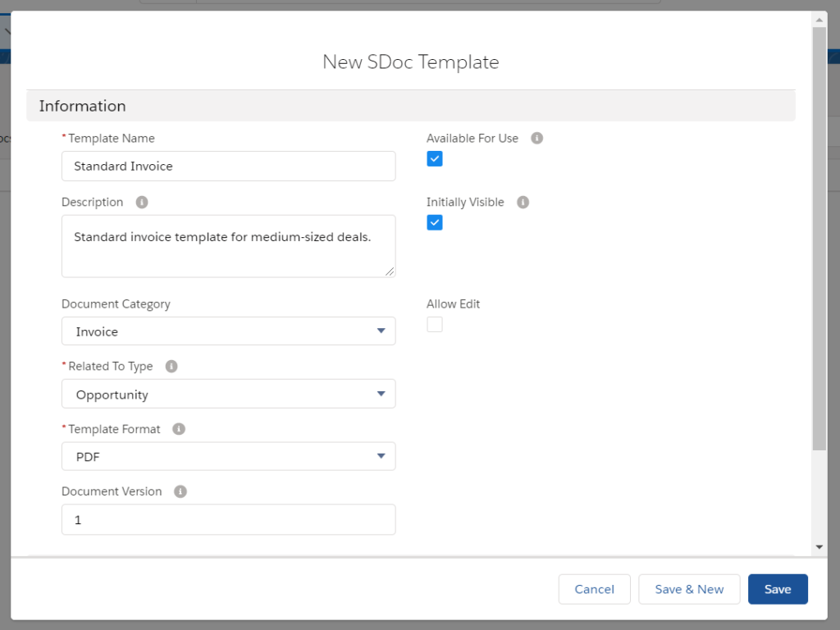The height and width of the screenshot is (630, 840).
Task: Click the Save & New button
Action: [x=689, y=589]
